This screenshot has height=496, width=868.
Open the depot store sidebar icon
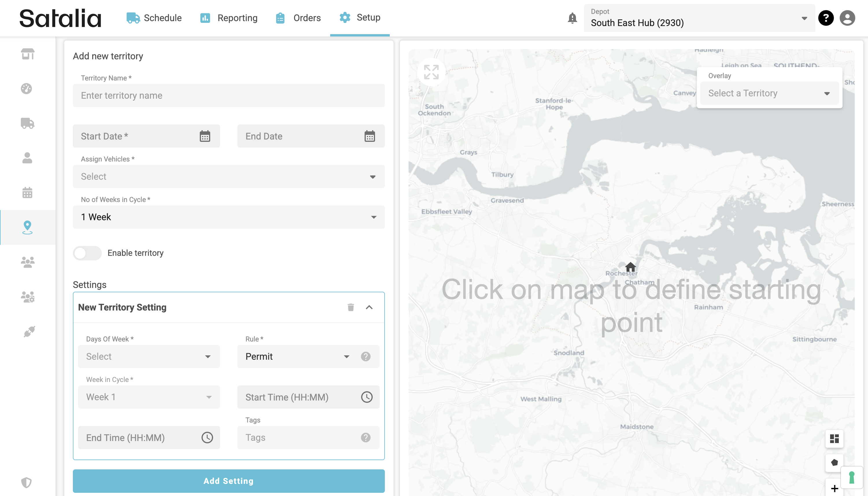pyautogui.click(x=27, y=54)
